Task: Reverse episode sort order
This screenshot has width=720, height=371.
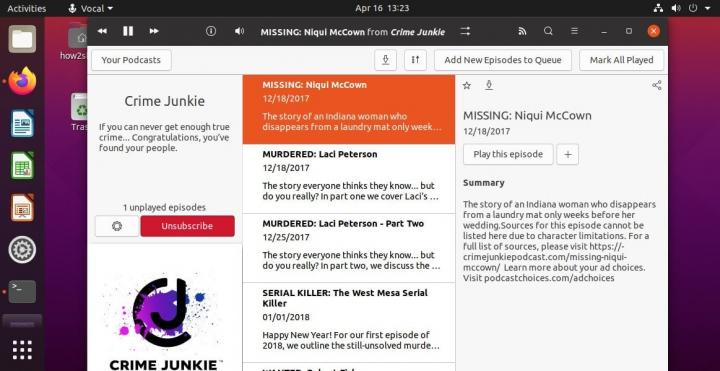Action: click(x=416, y=60)
